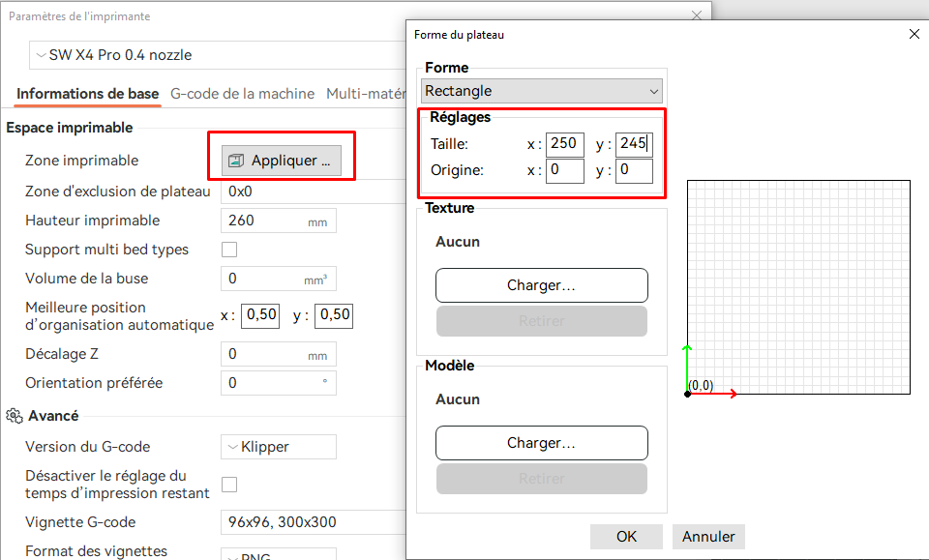Click the Hauteur imprimable value field
Image resolution: width=929 pixels, height=560 pixels.
point(279,221)
